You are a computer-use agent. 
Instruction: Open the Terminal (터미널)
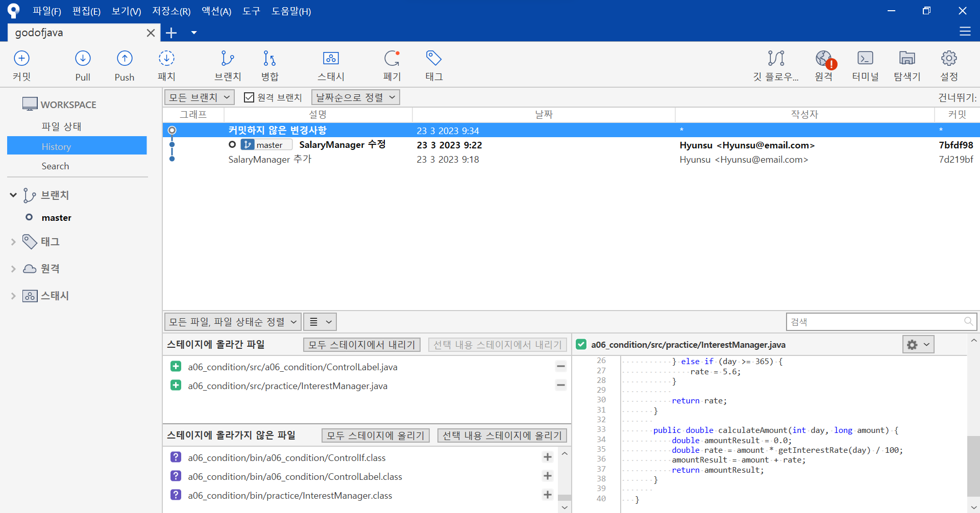point(866,65)
